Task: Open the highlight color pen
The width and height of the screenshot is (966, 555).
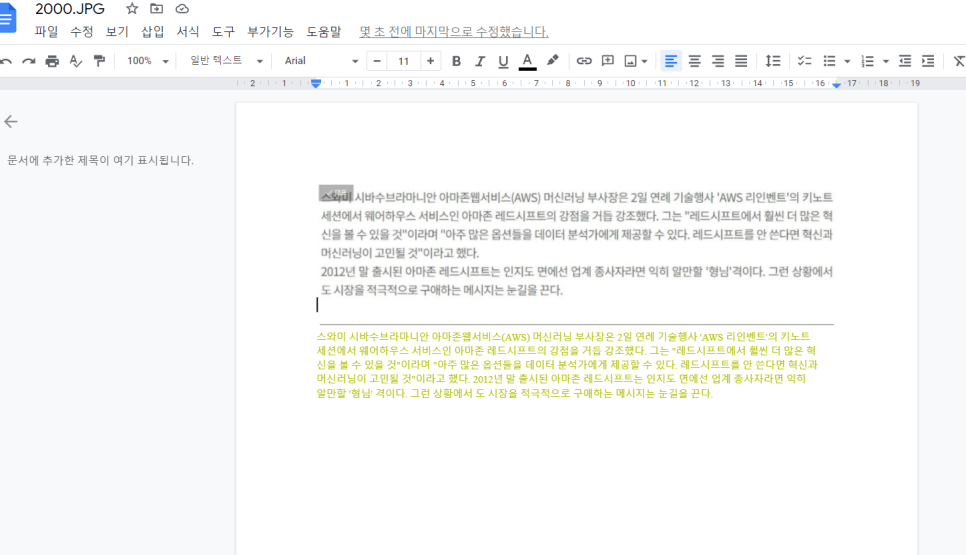Action: point(553,60)
